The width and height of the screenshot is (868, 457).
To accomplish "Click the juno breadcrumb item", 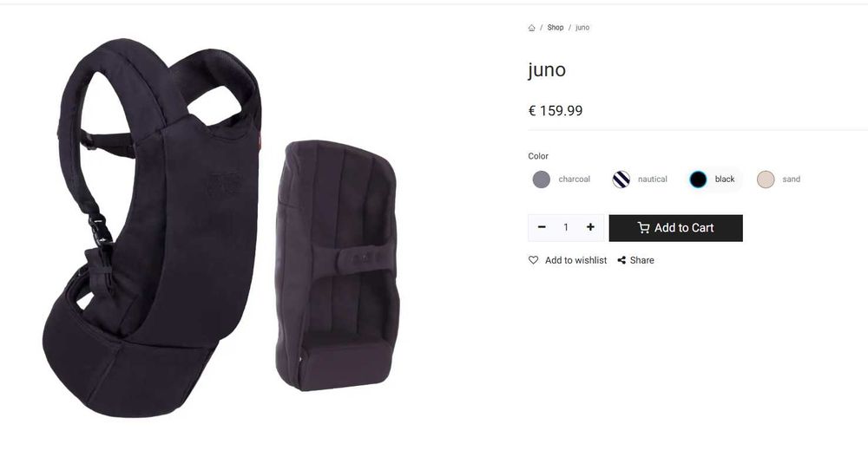I will coord(582,28).
